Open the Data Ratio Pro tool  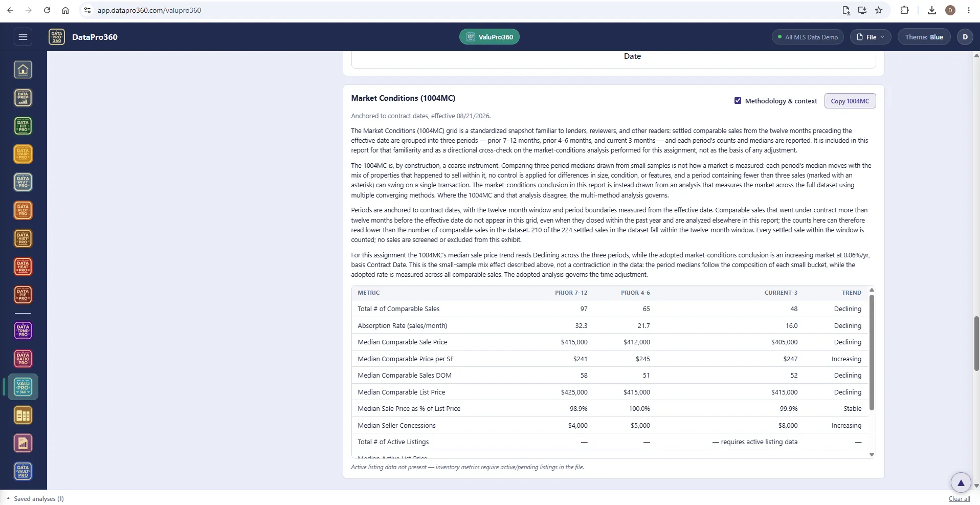point(23,359)
